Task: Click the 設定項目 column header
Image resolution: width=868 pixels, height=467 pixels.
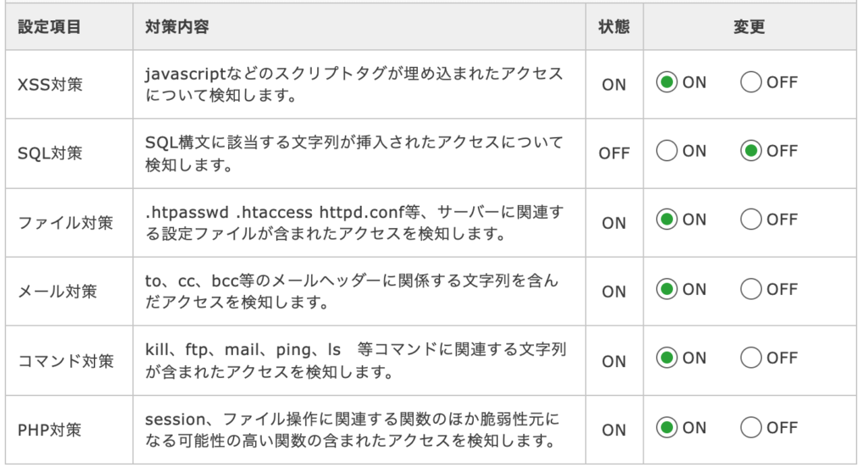Action: point(49,26)
